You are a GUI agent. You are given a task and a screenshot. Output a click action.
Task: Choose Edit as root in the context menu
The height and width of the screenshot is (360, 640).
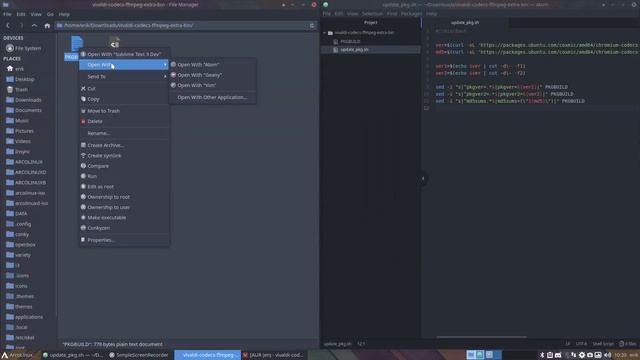tap(124, 187)
